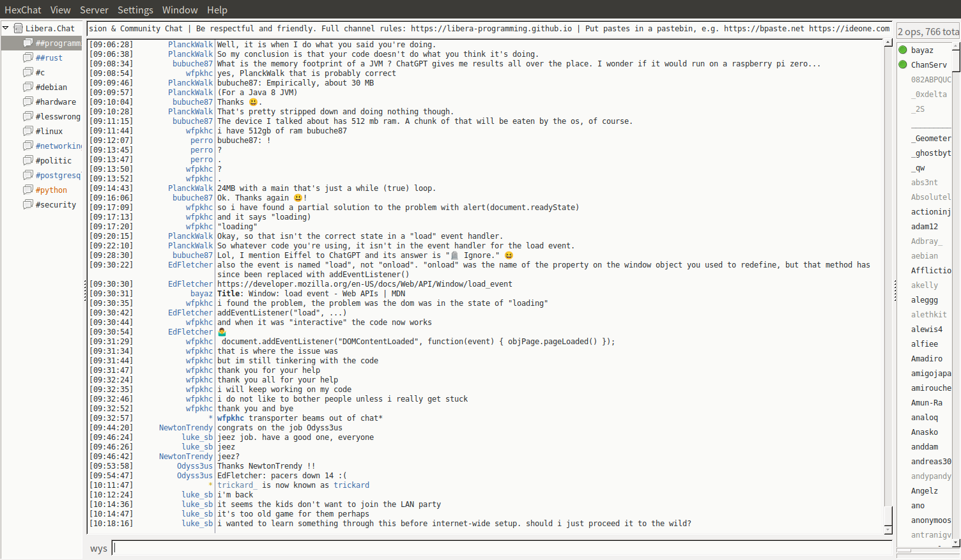Click the chat message input field

coord(502,548)
